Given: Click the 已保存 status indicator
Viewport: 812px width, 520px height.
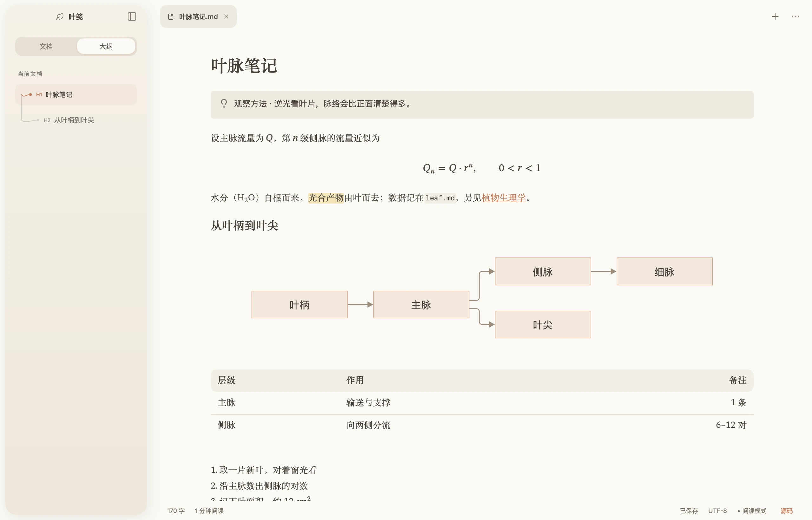Looking at the screenshot, I should tap(689, 510).
